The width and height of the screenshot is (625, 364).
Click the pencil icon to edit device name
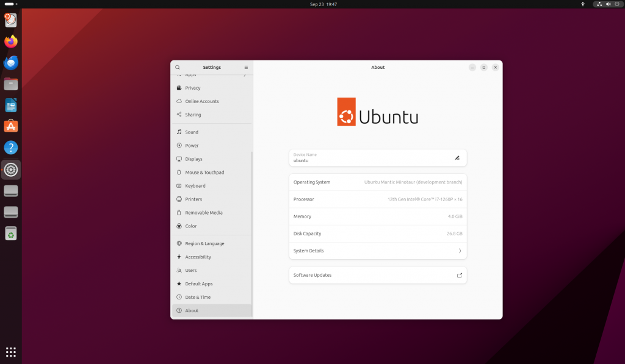point(457,157)
